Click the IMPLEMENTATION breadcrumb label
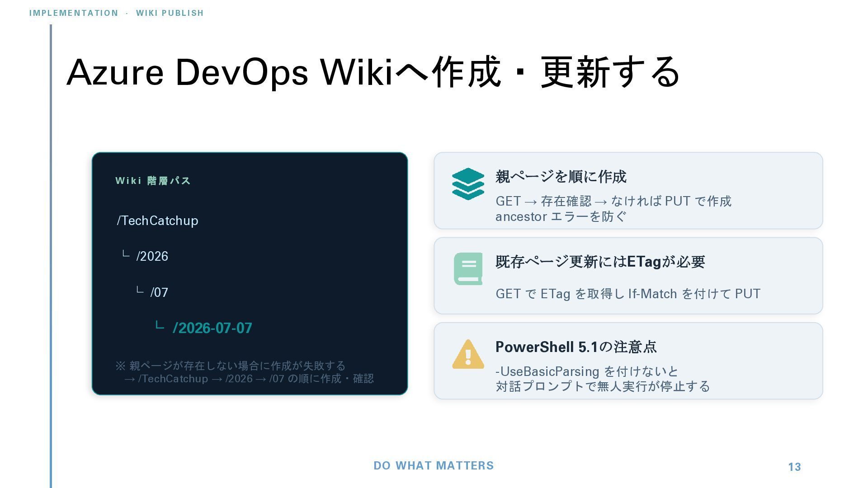The width and height of the screenshot is (868, 488). [74, 13]
